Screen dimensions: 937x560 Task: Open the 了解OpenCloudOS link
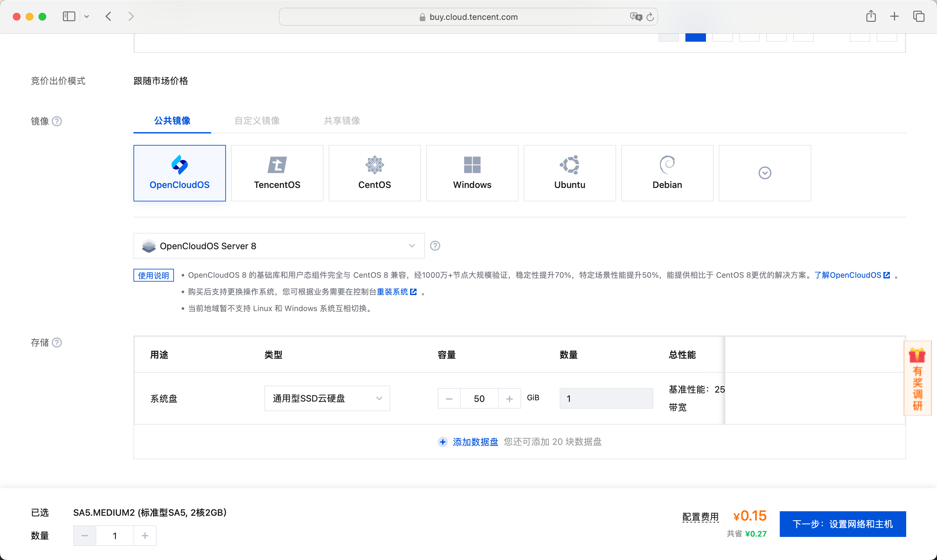click(x=852, y=275)
